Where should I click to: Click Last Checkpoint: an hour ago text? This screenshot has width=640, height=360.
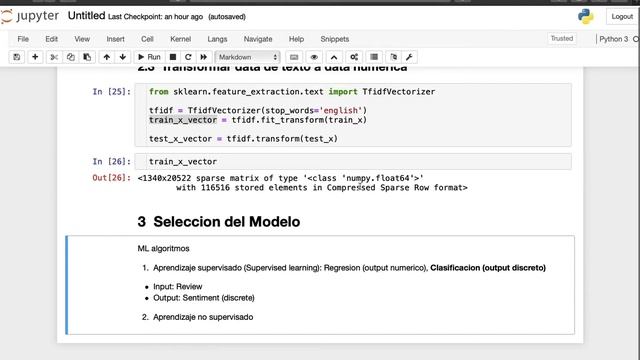(x=155, y=17)
